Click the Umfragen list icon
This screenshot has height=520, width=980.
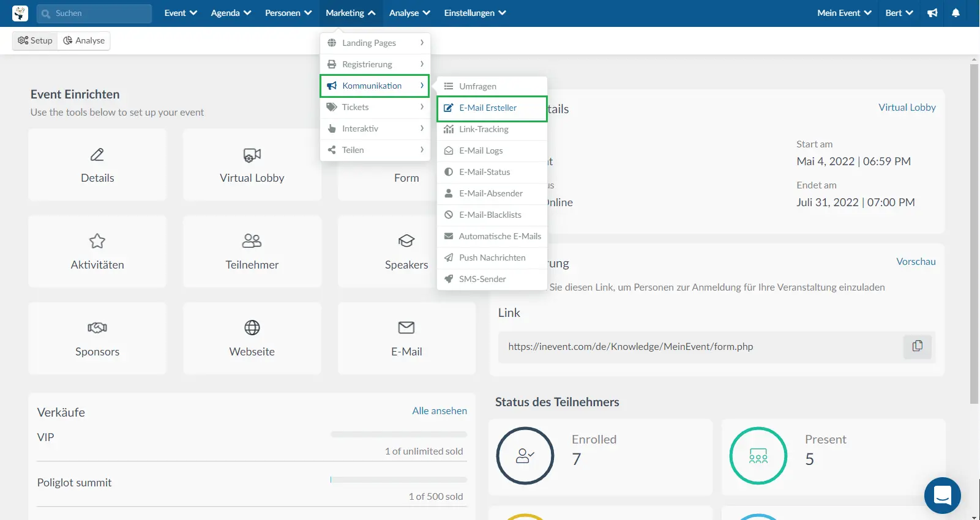[x=449, y=86]
